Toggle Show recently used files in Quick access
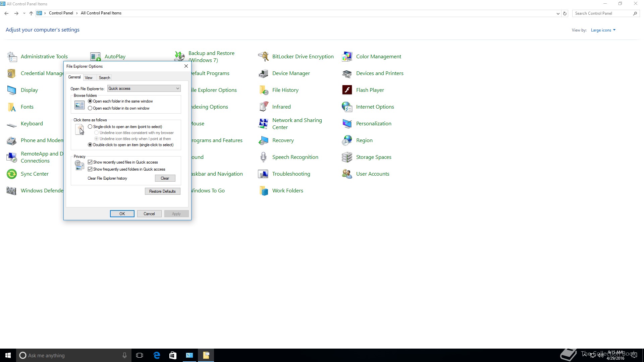 coord(123,162)
